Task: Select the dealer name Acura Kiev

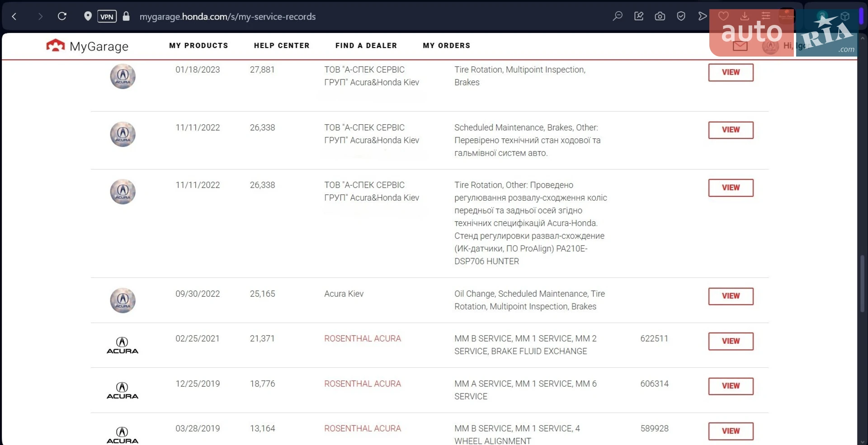Action: pyautogui.click(x=344, y=294)
